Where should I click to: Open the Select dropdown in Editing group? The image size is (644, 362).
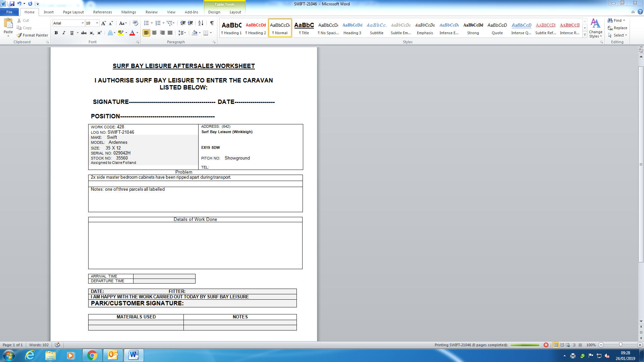point(618,35)
